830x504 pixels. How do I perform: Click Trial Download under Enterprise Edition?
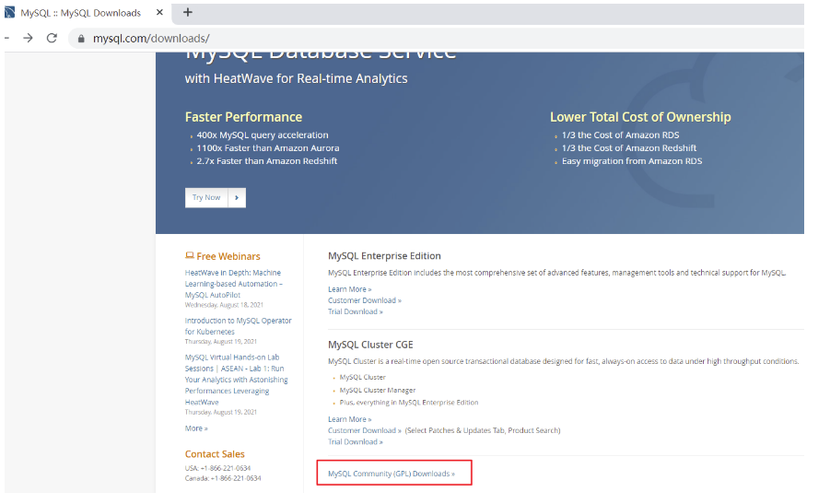356,311
